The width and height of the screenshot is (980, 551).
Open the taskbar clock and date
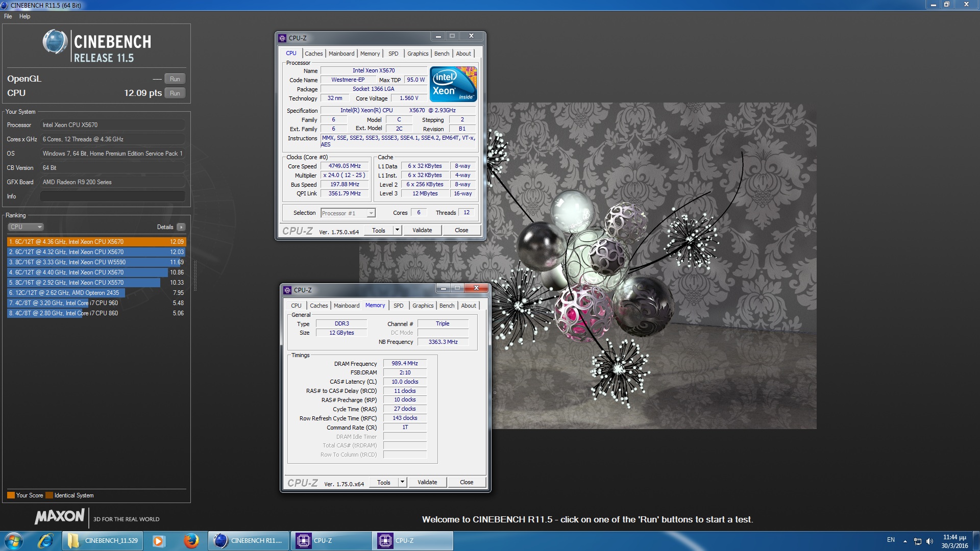pos(954,541)
